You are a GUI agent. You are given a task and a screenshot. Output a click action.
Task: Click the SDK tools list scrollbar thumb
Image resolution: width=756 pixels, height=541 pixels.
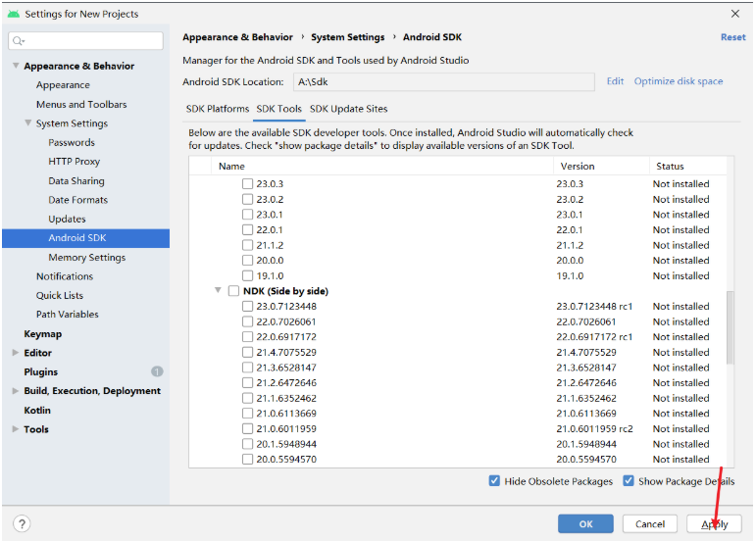coord(730,327)
